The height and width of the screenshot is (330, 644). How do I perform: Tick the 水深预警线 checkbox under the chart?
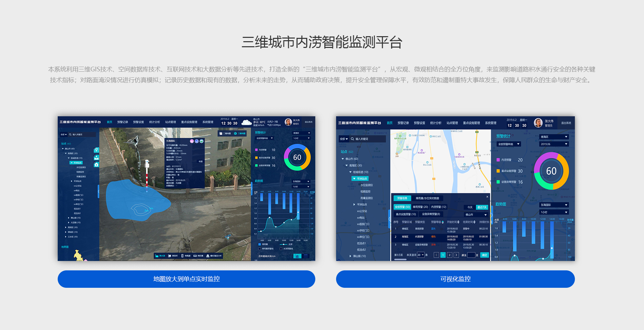coord(281,249)
